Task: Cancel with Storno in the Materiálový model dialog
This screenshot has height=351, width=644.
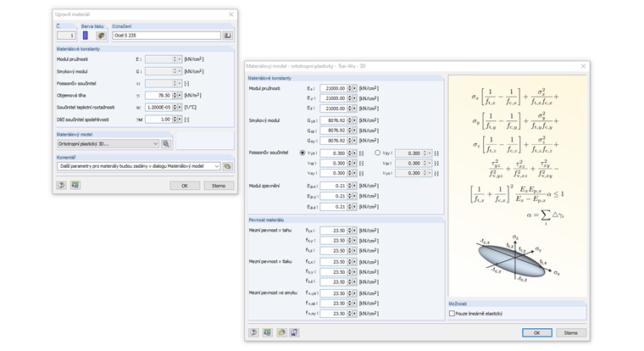Action: click(571, 333)
